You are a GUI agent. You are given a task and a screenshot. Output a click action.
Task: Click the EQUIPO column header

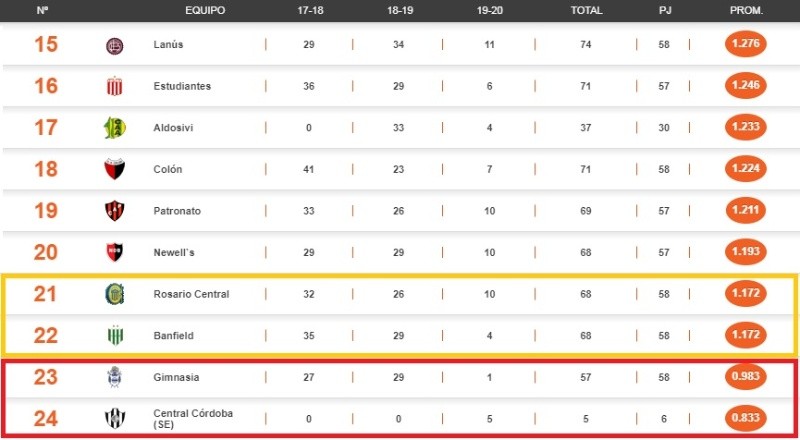pyautogui.click(x=205, y=10)
